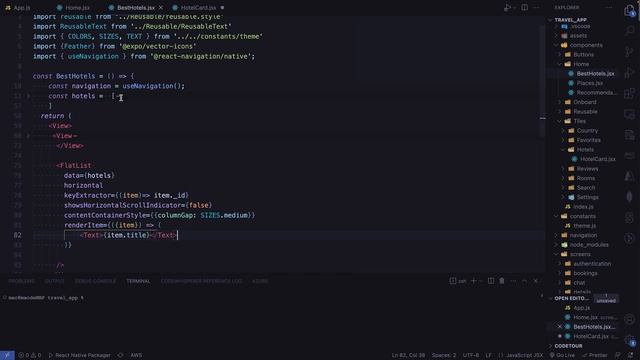
Task: Expand the Reusable folder
Action: [585, 111]
